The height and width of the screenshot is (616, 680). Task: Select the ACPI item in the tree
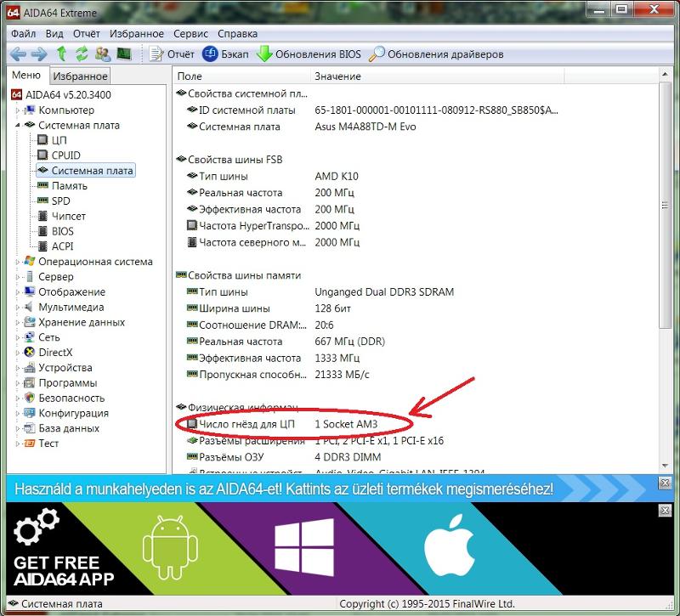pyautogui.click(x=55, y=246)
